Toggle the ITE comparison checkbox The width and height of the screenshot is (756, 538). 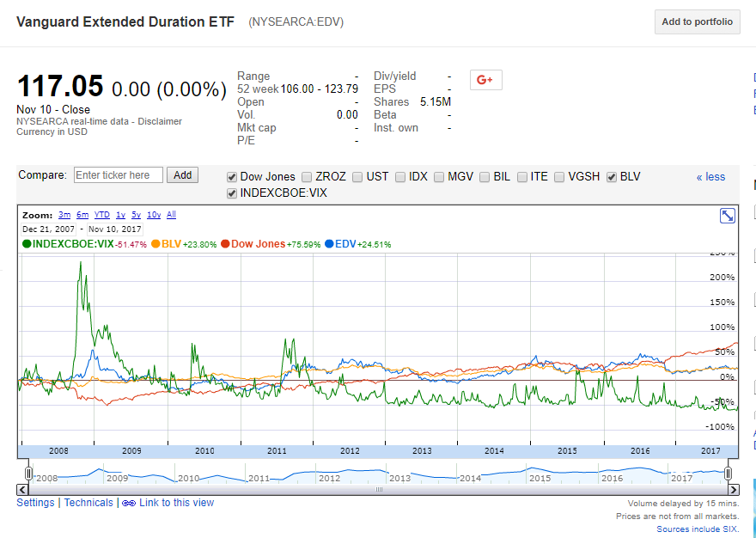[522, 177]
